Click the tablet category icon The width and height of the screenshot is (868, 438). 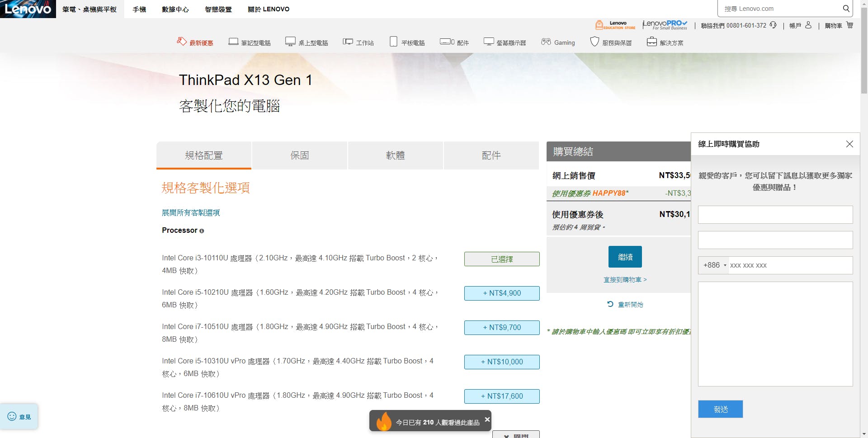393,42
